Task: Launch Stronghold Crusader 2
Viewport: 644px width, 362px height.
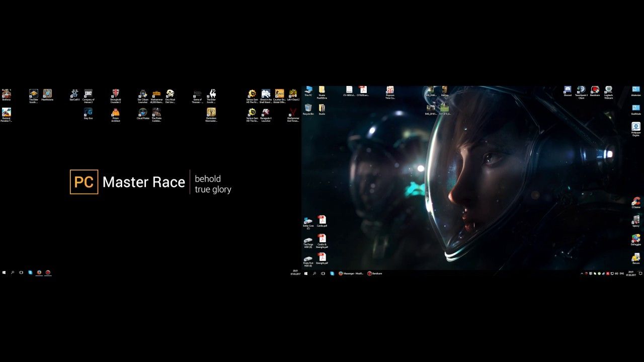Action: (x=115, y=96)
